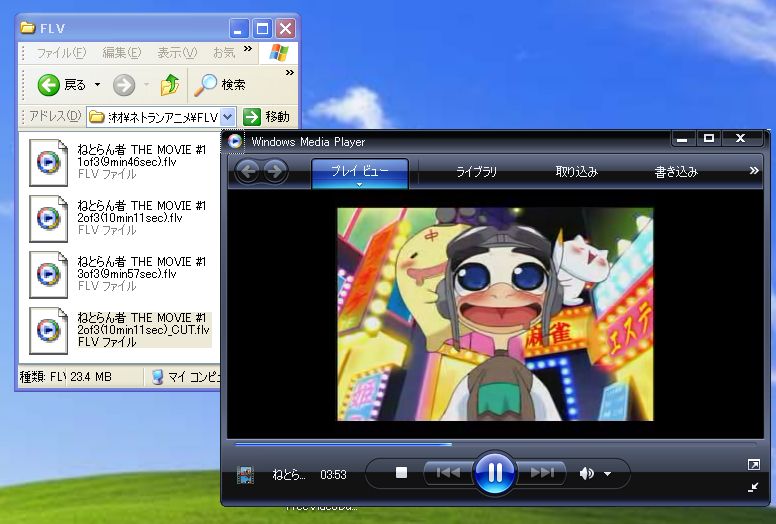
Task: Click the icon of 1of3(9min46sec).flv
Action: pyautogui.click(x=48, y=162)
